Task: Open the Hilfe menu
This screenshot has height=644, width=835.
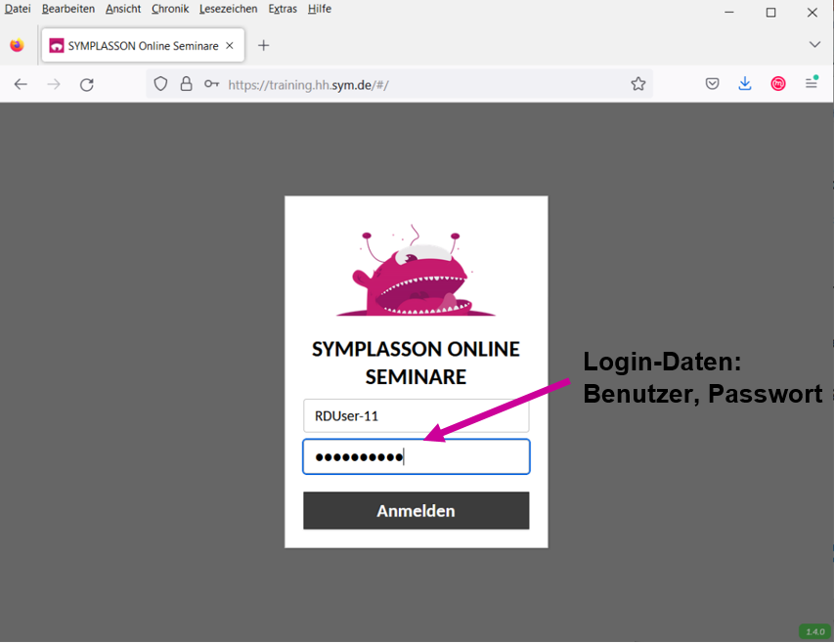Action: 320,9
